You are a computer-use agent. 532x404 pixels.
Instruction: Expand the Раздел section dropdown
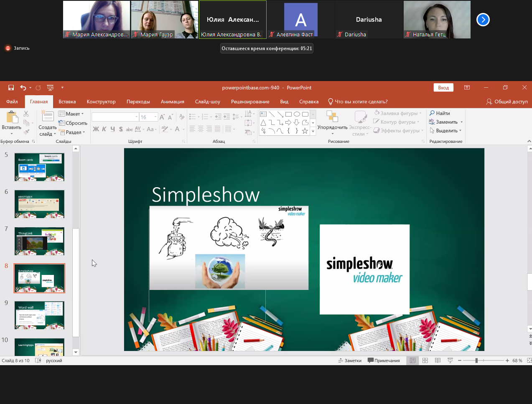click(72, 132)
